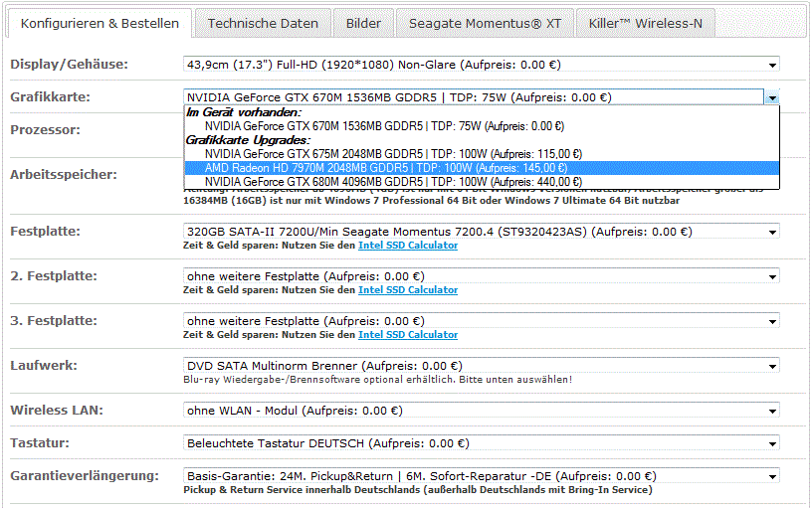The height and width of the screenshot is (508, 812).
Task: Click the 'Tastatur:' row label
Action: (40, 443)
